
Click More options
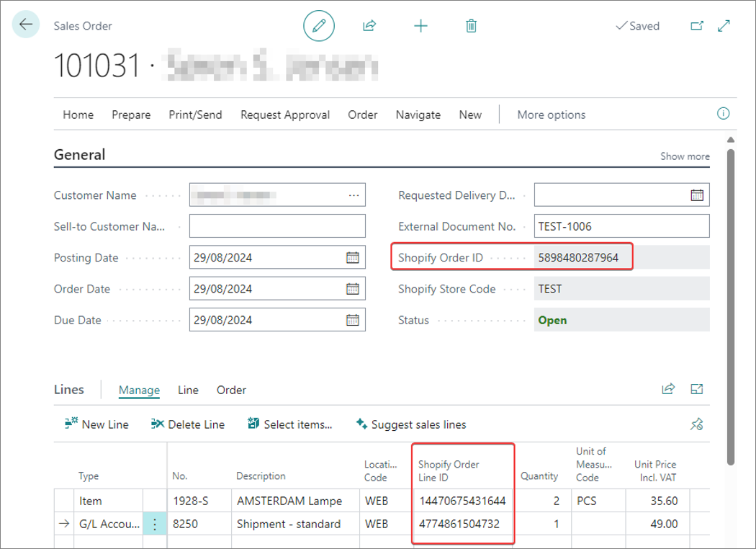551,115
